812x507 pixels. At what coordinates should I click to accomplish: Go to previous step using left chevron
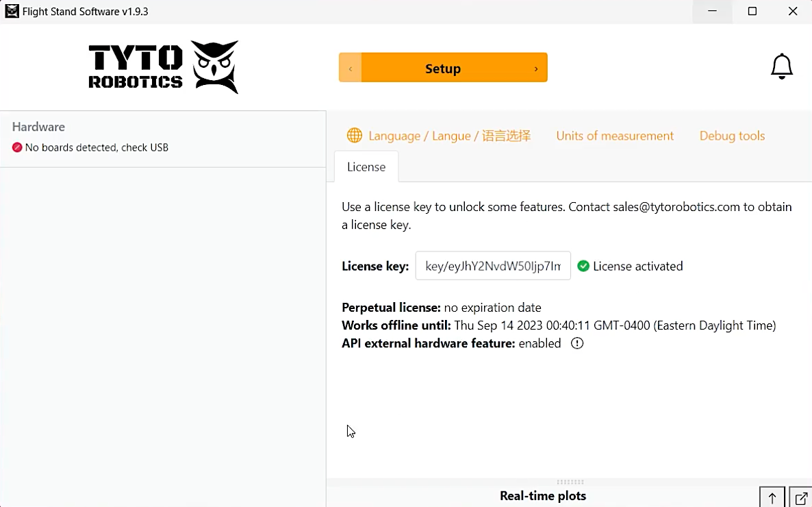(351, 69)
